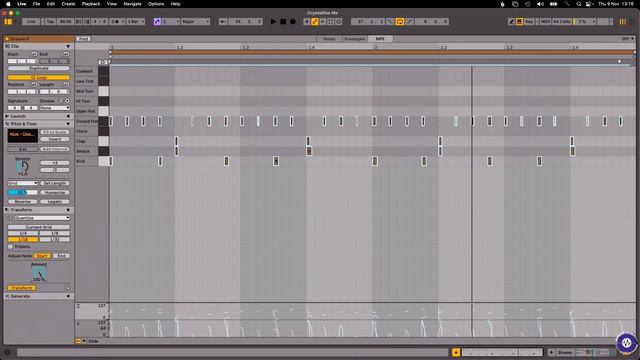The width and height of the screenshot is (640, 360).
Task: Switch to the Envelopes tab
Action: click(355, 39)
